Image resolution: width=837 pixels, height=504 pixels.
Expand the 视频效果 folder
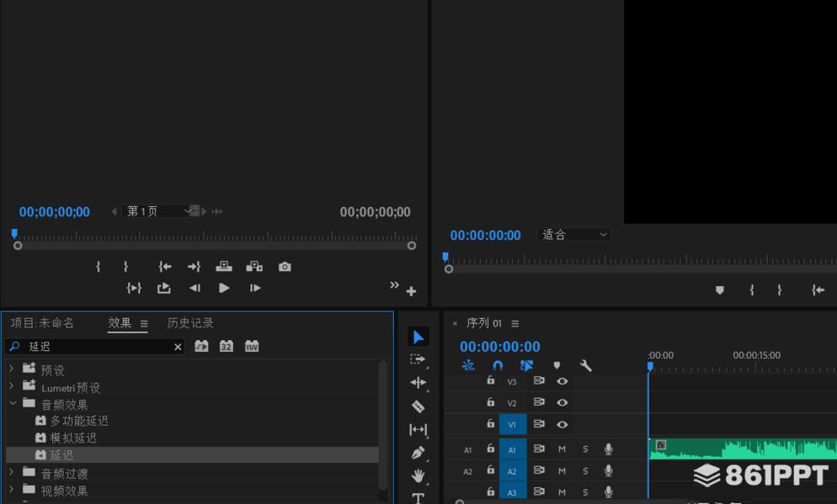tap(12, 489)
